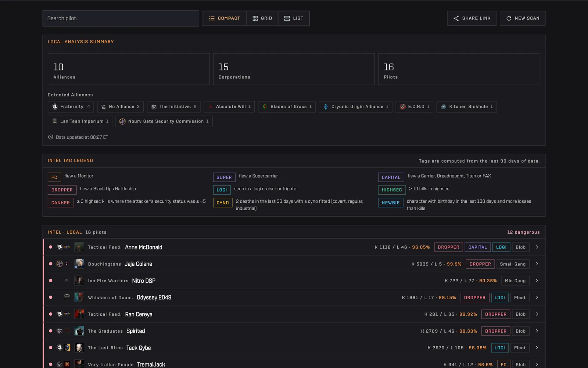This screenshot has height=368, width=588.
Task: Click the FC tag on TremalJack's row
Action: (503, 365)
